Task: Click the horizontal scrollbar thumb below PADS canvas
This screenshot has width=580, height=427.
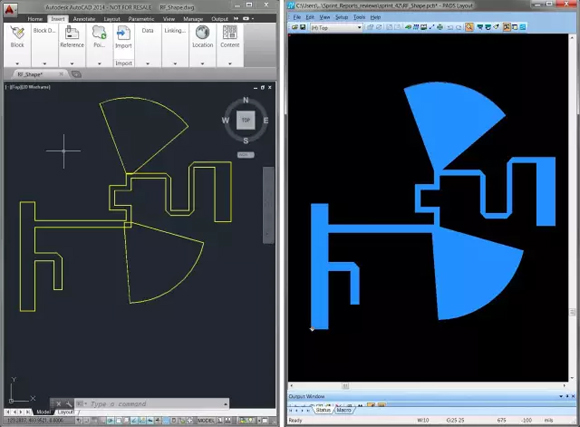Action: 345,386
